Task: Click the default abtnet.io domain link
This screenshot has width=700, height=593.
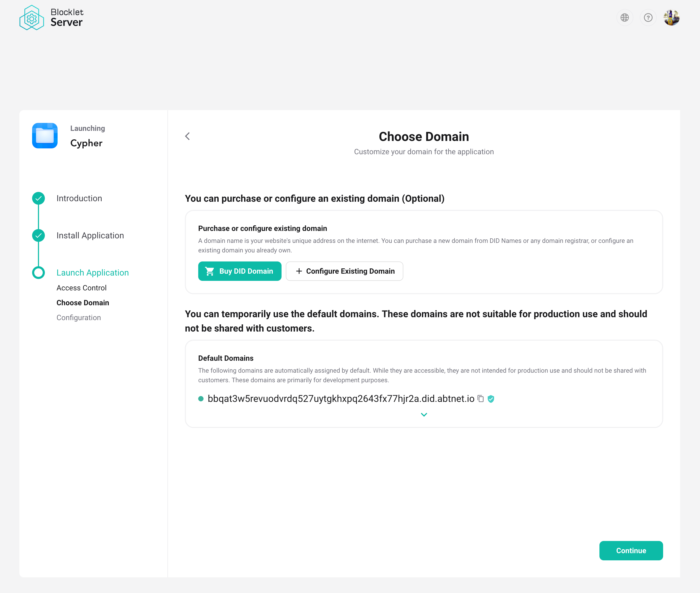Action: tap(341, 399)
